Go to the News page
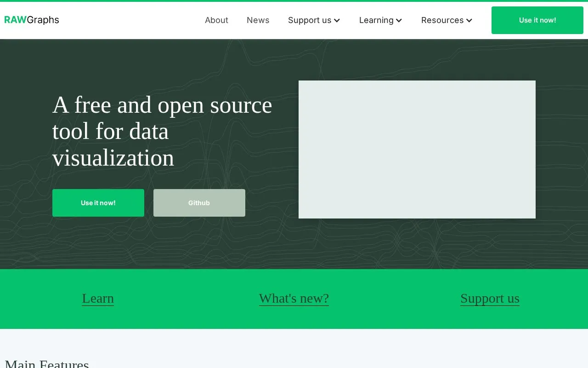This screenshot has width=588, height=368. tap(258, 20)
